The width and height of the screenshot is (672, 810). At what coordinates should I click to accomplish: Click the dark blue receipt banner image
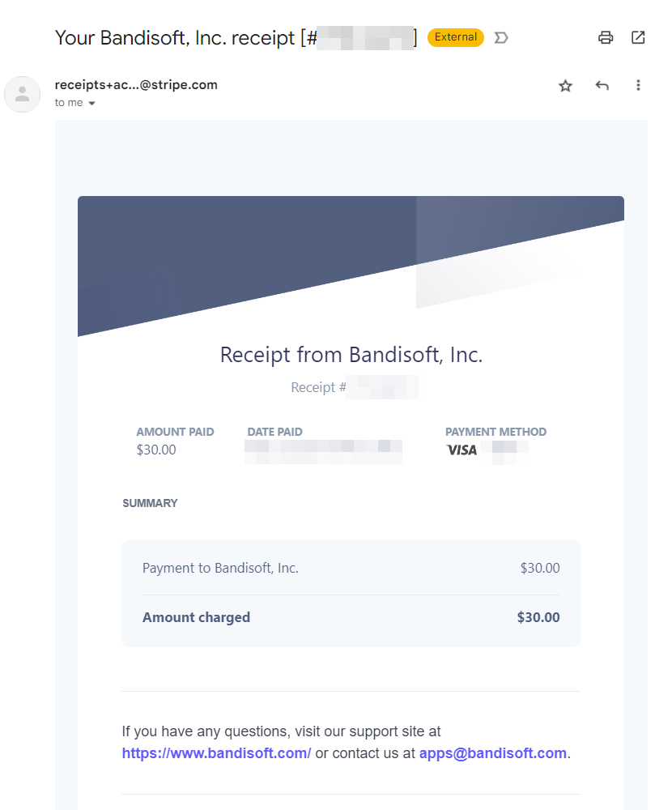pyautogui.click(x=243, y=251)
